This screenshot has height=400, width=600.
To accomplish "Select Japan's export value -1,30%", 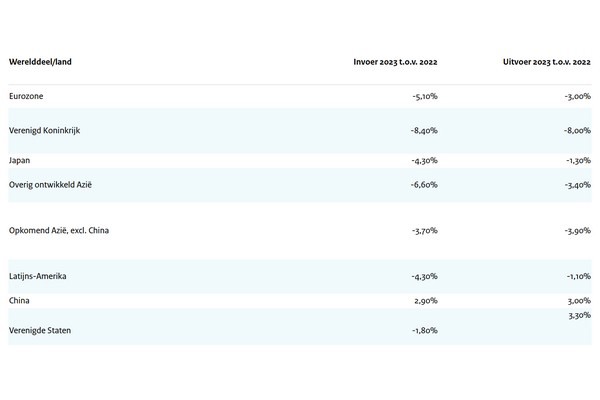I will click(x=576, y=160).
